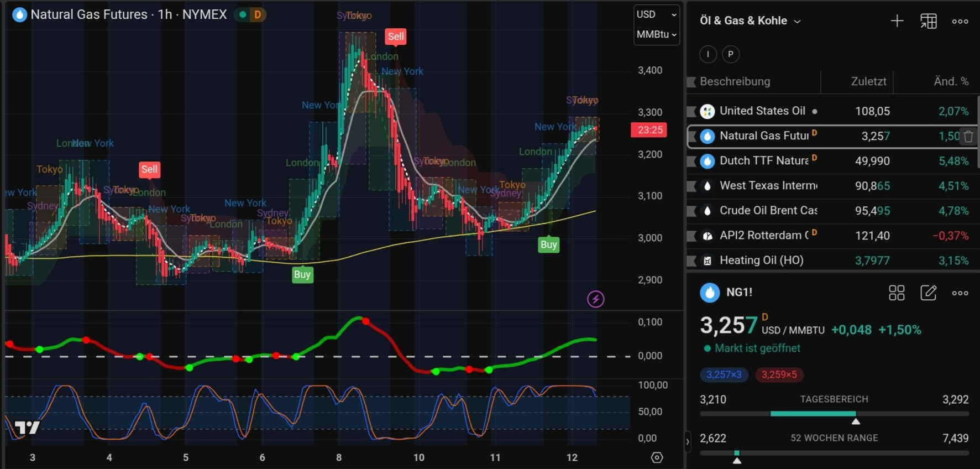Click the Markt ist geöffnet status link
The height and width of the screenshot is (469, 980).
[x=757, y=348]
